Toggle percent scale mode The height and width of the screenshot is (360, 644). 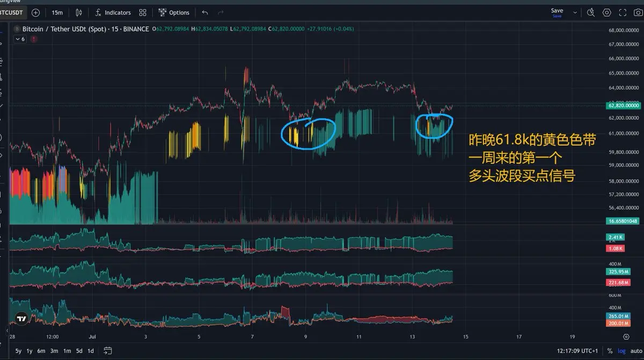tap(610, 351)
